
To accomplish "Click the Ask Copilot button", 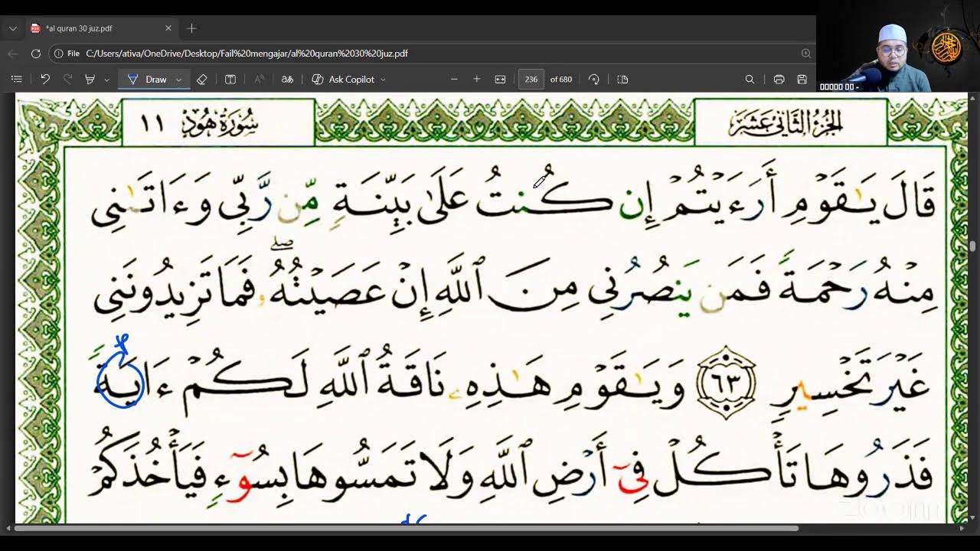I will coord(343,80).
